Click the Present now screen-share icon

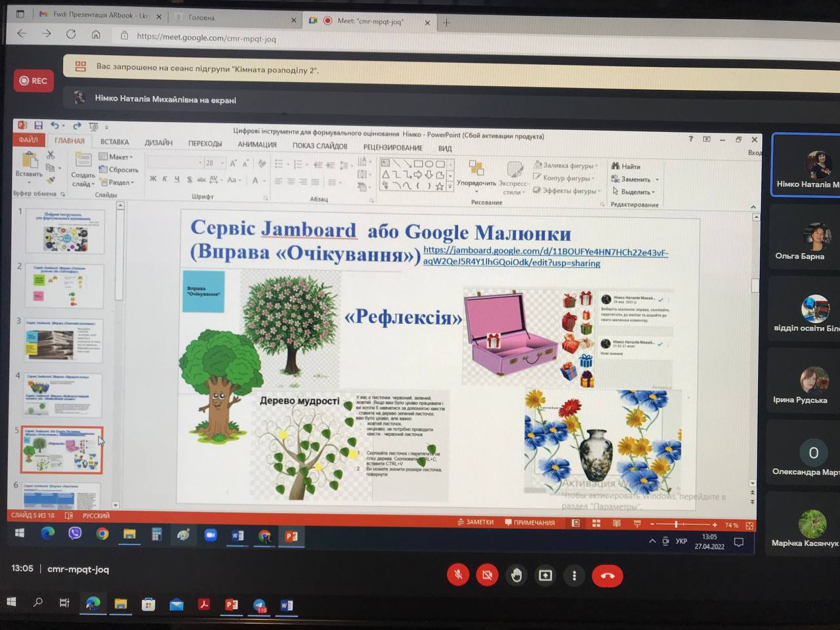(x=545, y=576)
